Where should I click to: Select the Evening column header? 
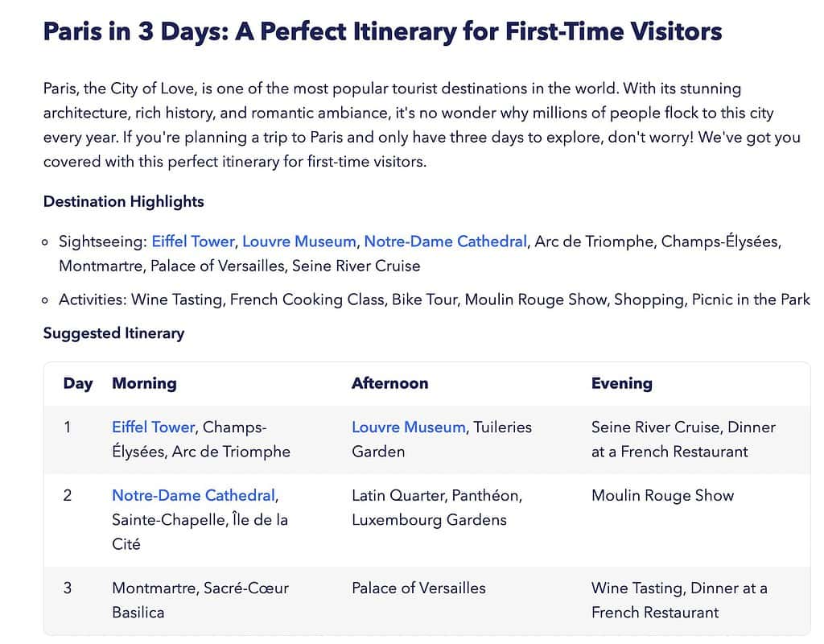coord(621,384)
